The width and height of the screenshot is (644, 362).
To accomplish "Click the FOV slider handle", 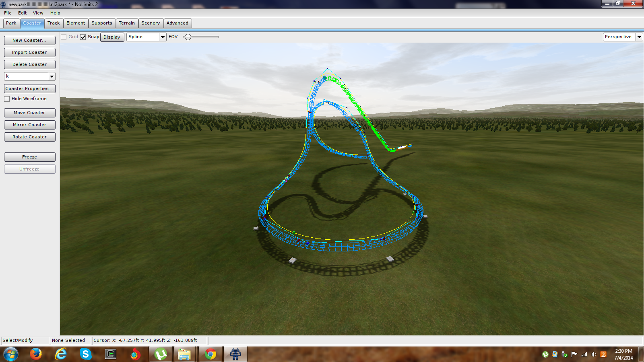I will click(188, 37).
